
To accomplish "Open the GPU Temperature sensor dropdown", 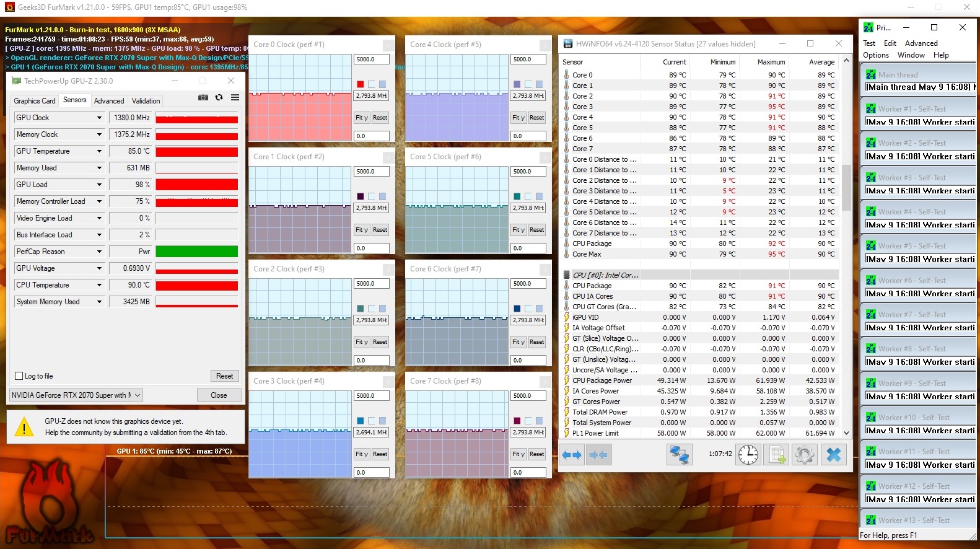I will 99,151.
